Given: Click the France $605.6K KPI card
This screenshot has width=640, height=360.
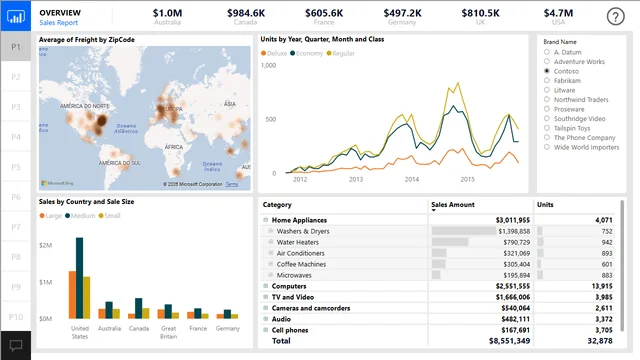Looking at the screenshot, I should point(324,17).
